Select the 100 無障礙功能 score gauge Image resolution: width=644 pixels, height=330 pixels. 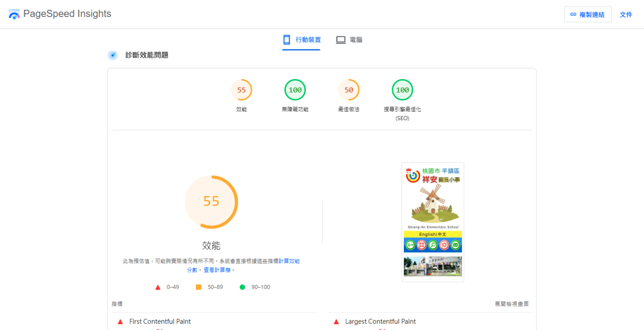coord(295,90)
